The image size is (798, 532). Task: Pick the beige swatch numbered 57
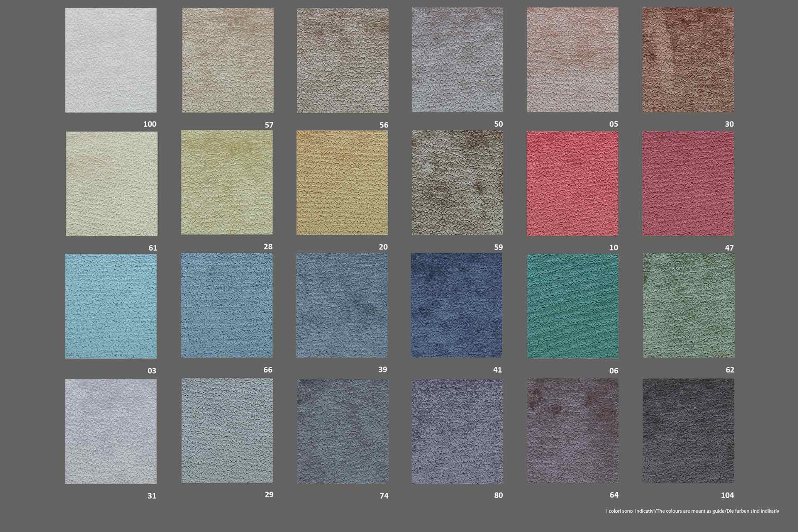point(228,60)
